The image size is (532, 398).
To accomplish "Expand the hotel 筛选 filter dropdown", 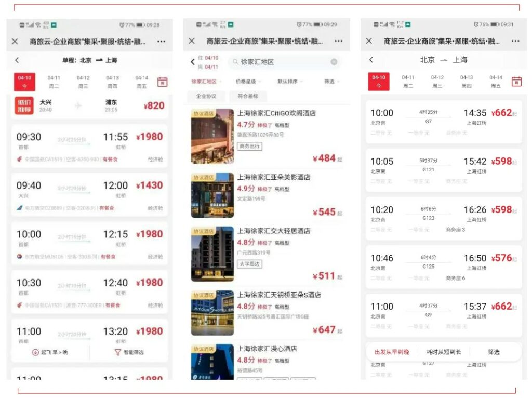I will [331, 82].
